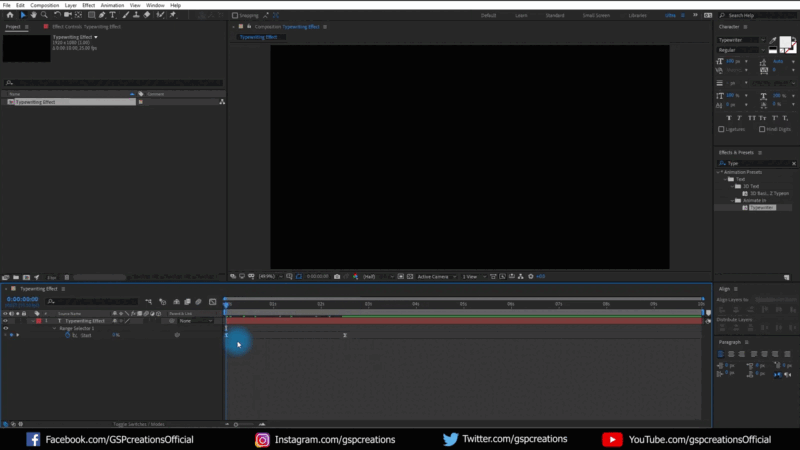This screenshot has height=450, width=800.
Task: Collapse the Range Selector 1 group
Action: click(x=55, y=328)
